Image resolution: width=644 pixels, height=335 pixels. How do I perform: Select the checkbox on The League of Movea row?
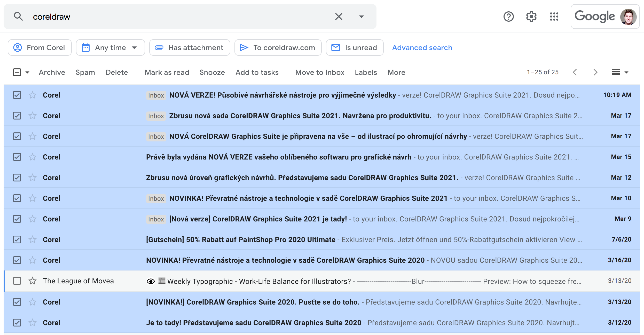point(17,281)
